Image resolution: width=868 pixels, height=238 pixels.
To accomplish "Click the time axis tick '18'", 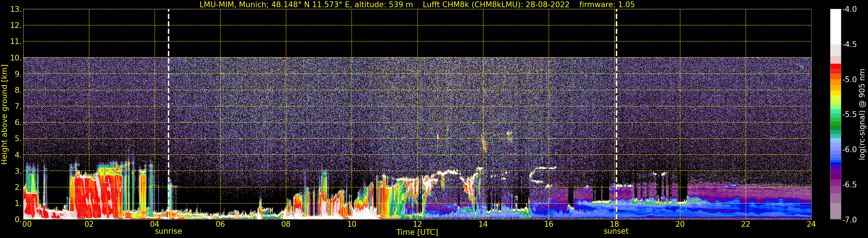I will tap(615, 224).
